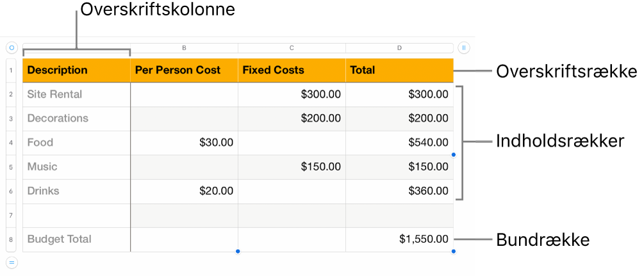This screenshot has width=644, height=276.
Task: Select row 4 number tab
Action: [12, 143]
